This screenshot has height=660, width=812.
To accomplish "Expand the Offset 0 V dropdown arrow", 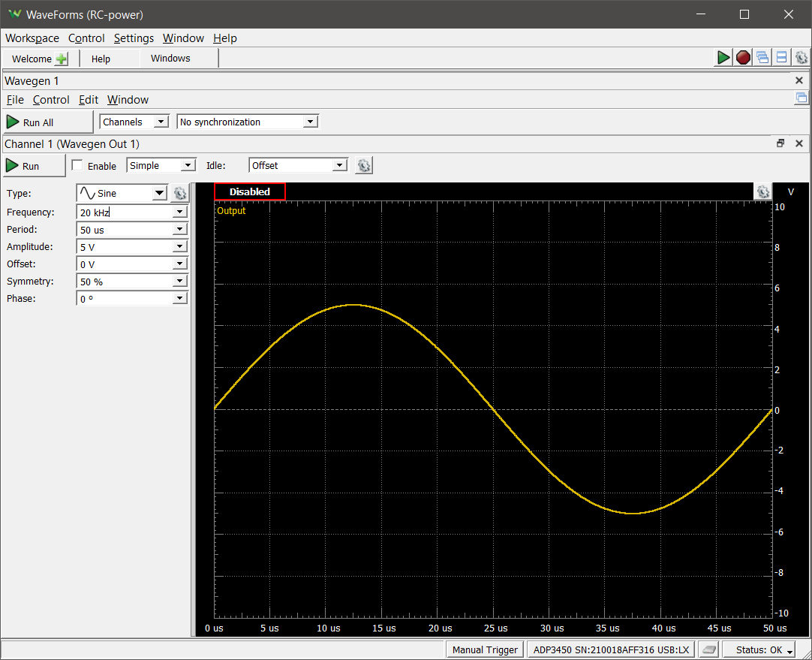I will (179, 264).
